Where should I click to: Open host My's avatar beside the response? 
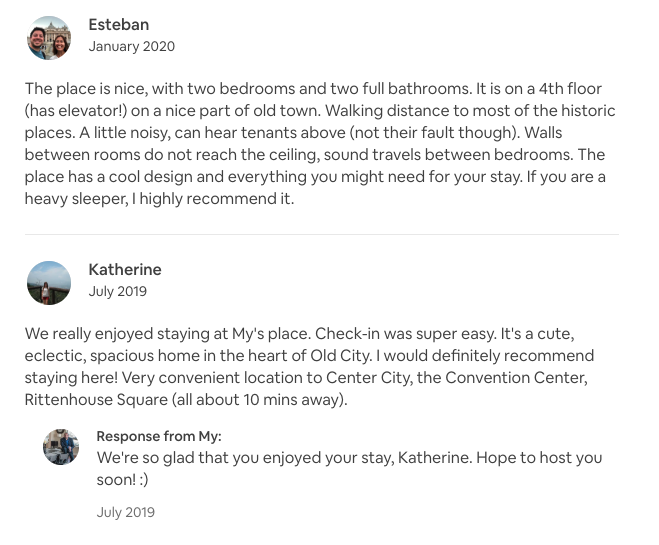(61, 447)
